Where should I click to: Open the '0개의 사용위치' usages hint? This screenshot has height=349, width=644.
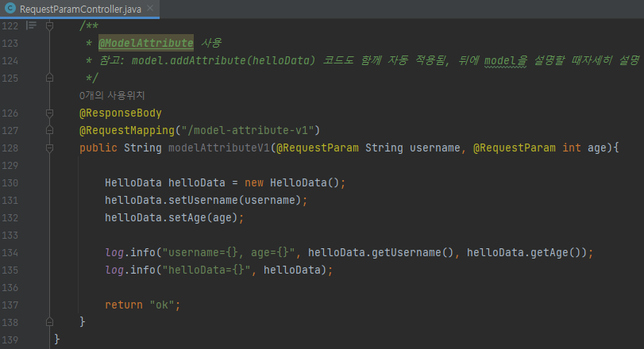112,95
